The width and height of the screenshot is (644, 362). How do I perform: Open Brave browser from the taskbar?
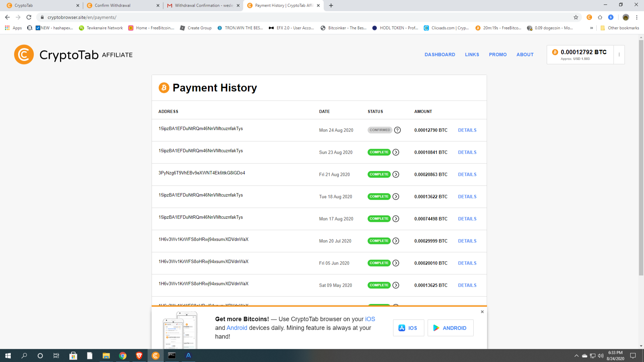point(139,356)
